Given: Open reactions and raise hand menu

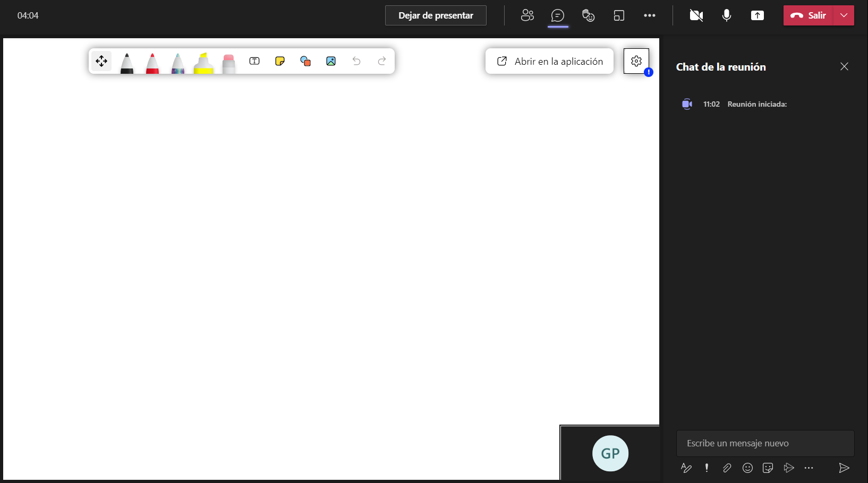Looking at the screenshot, I should [x=588, y=15].
